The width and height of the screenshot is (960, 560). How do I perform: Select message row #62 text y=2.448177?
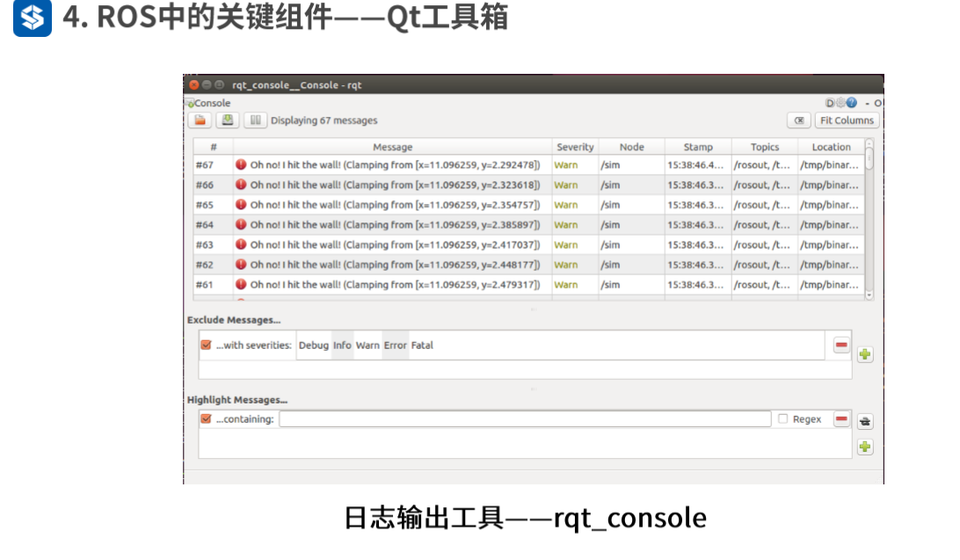point(395,265)
